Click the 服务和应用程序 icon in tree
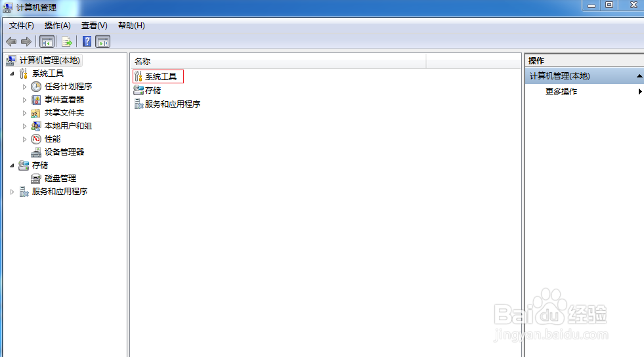The image size is (644, 357). 24,192
